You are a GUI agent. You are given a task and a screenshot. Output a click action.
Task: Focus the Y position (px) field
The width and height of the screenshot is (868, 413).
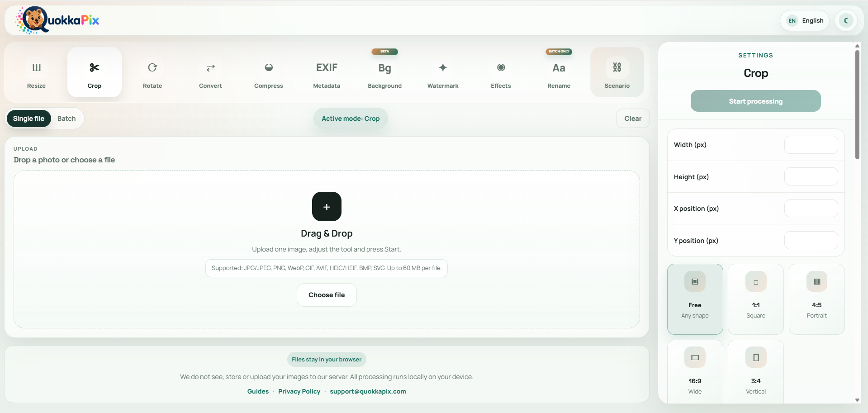(x=811, y=240)
